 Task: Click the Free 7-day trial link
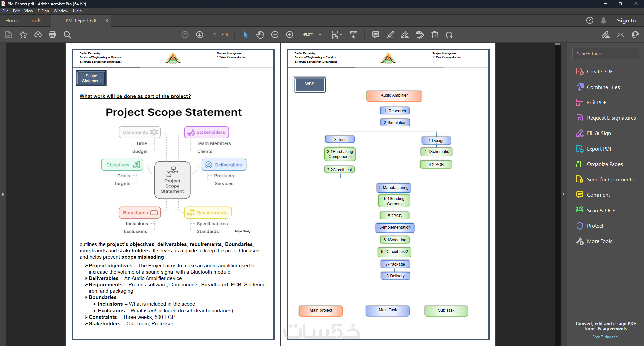click(605, 337)
